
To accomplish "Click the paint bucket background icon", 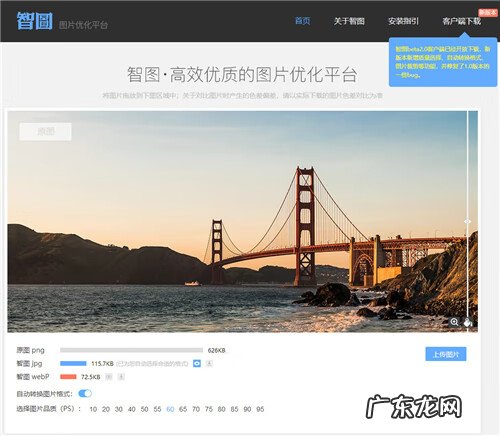I will click(467, 322).
